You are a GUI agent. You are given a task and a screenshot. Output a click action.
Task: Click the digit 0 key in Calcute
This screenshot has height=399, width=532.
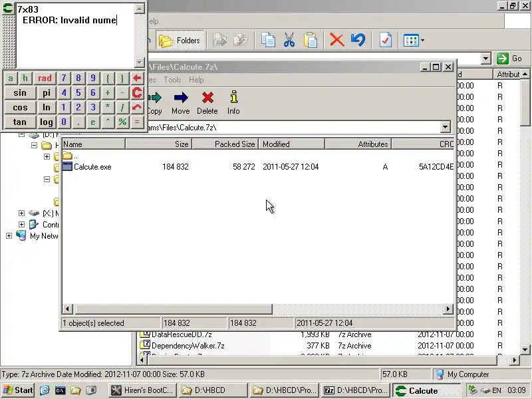64,122
